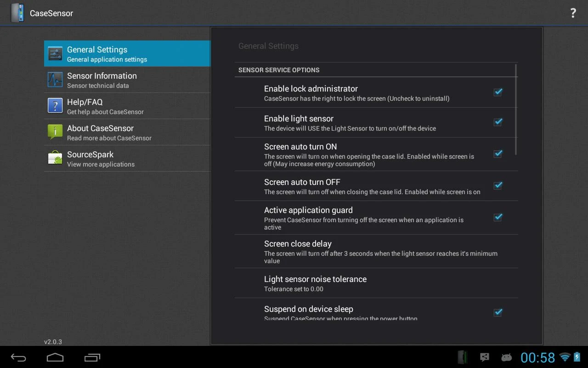Toggle Suspend on device sleep checkbox
Screen dimensions: 588x368
pyautogui.click(x=498, y=312)
